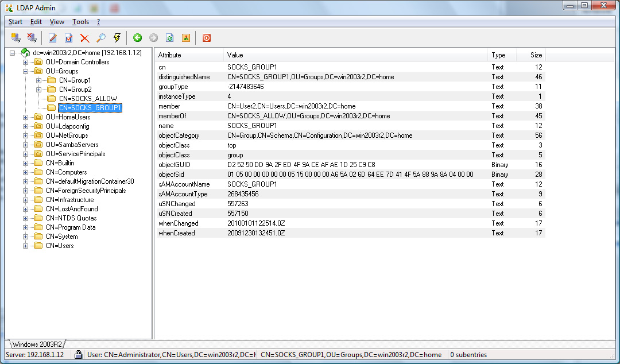This screenshot has height=364, width=620.
Task: Click the folder icon beside CN=Users
Action: [x=38, y=246]
